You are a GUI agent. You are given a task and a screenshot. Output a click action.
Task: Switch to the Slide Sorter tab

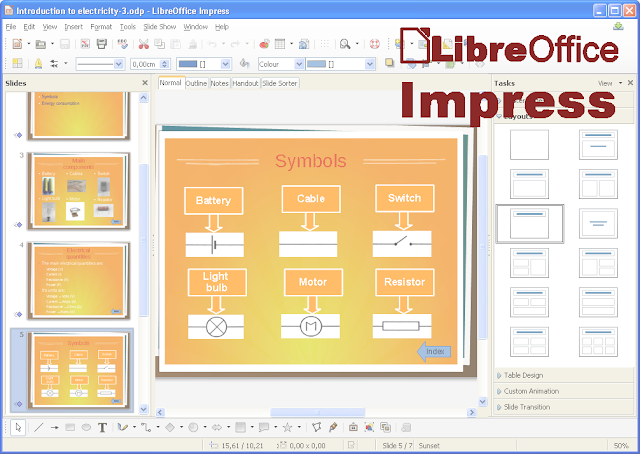point(280,83)
